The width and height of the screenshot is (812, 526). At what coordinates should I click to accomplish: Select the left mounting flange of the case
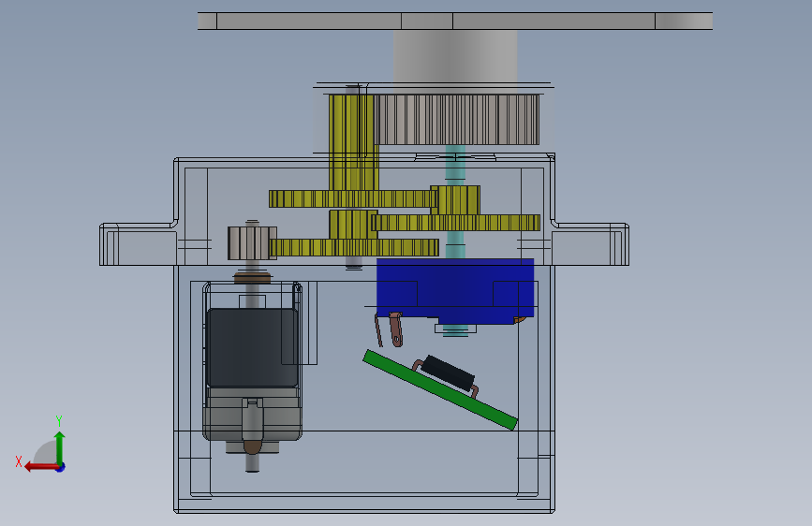pyautogui.click(x=138, y=244)
